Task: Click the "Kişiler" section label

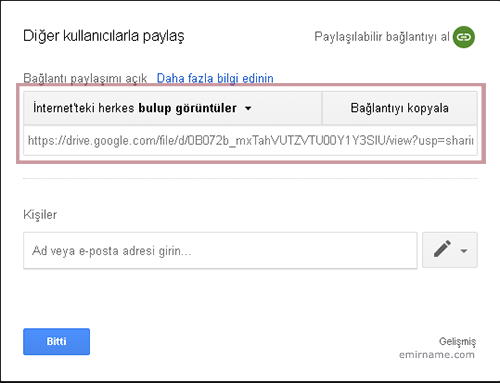Action: click(40, 214)
